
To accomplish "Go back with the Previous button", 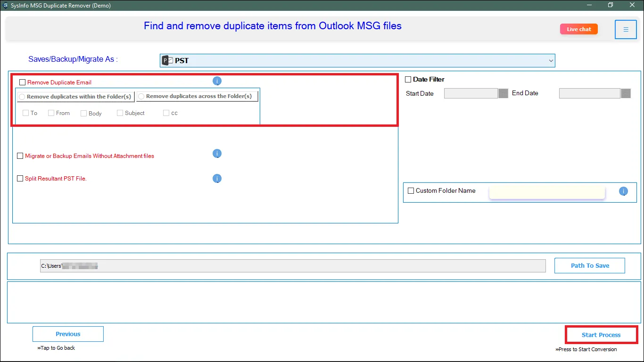I will (x=68, y=334).
